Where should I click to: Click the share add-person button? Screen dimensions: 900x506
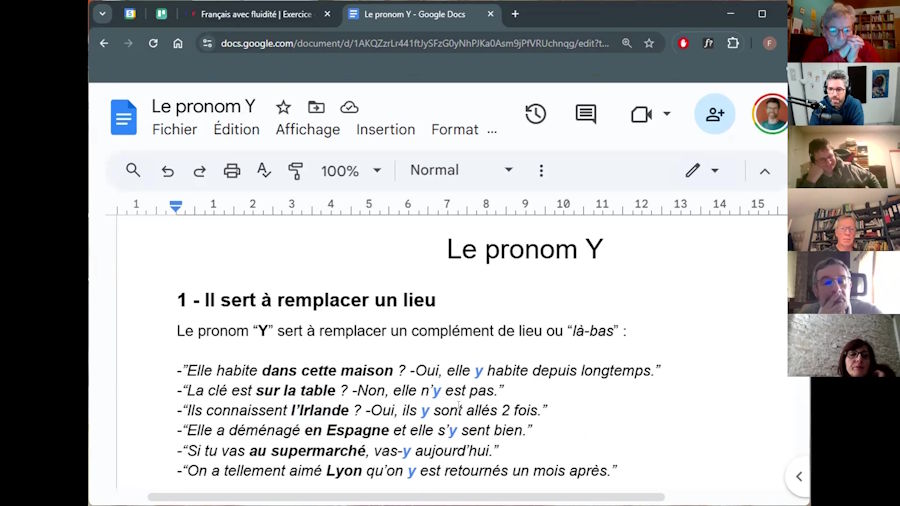715,114
